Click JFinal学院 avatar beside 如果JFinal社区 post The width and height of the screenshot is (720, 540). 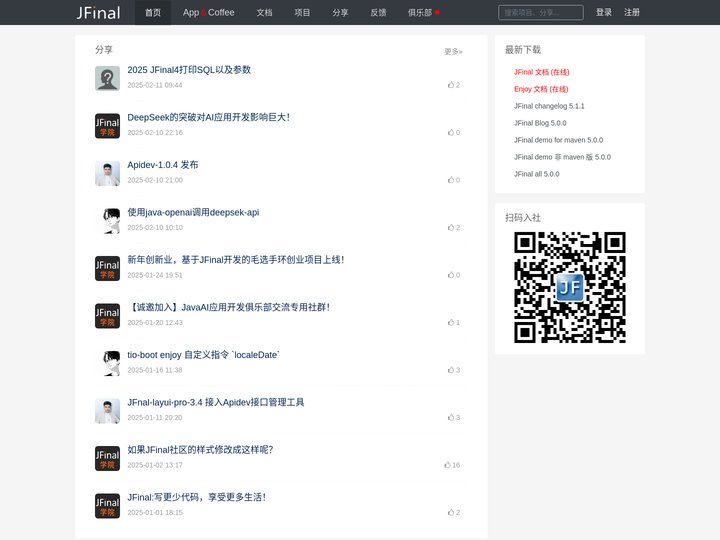(x=107, y=458)
